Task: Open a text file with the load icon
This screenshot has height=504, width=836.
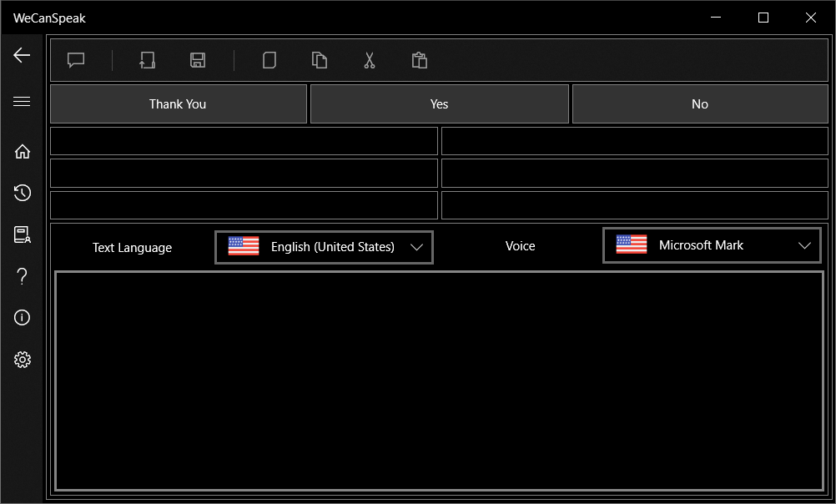Action: [x=147, y=60]
